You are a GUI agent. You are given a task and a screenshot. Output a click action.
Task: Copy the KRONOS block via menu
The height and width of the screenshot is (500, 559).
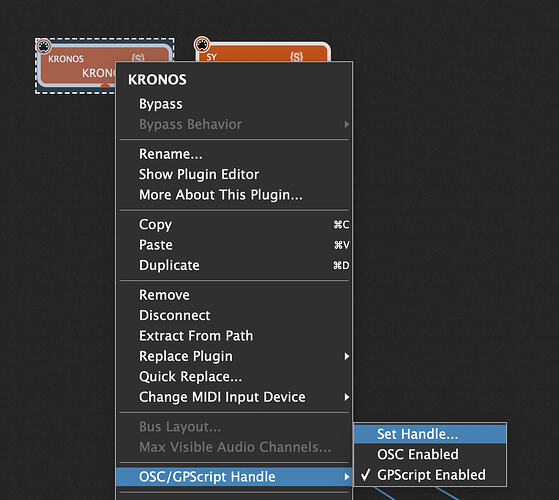tap(234, 225)
